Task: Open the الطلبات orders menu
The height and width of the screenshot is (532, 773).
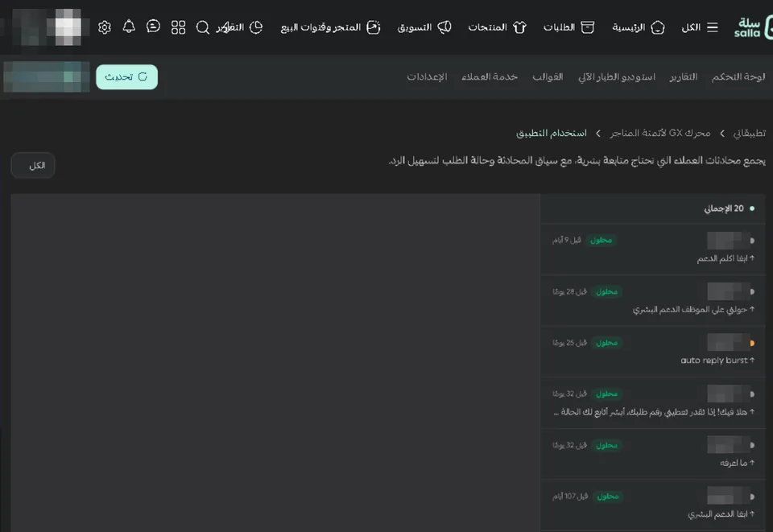Action: [569, 27]
